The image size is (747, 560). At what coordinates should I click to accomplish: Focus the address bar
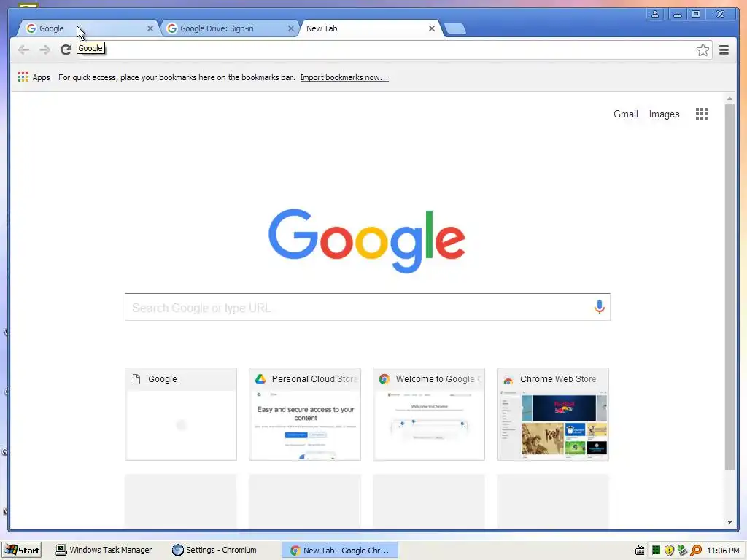(x=385, y=50)
